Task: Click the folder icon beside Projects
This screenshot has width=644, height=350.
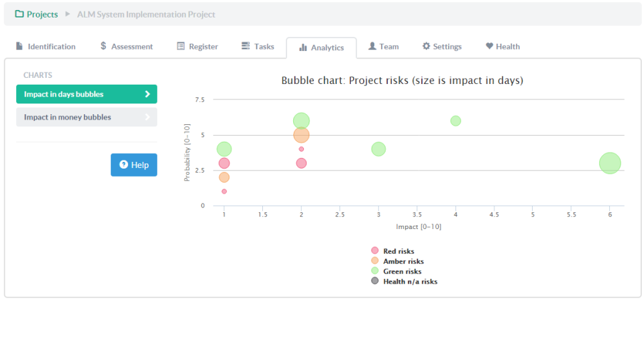Action: (19, 14)
